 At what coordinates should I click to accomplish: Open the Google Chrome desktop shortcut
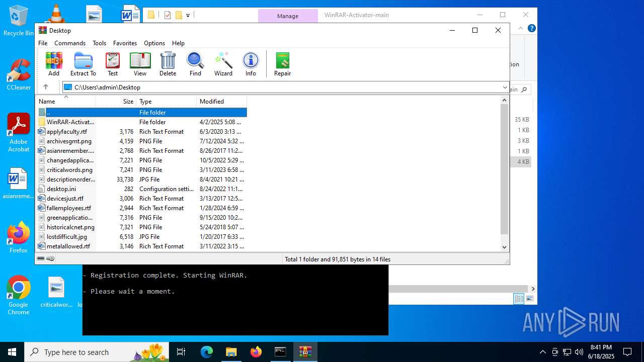click(x=19, y=296)
